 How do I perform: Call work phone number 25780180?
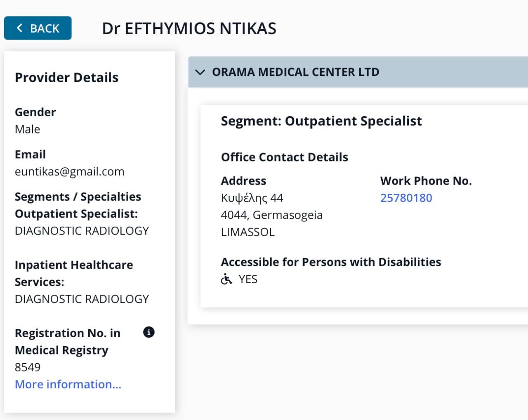tap(406, 198)
